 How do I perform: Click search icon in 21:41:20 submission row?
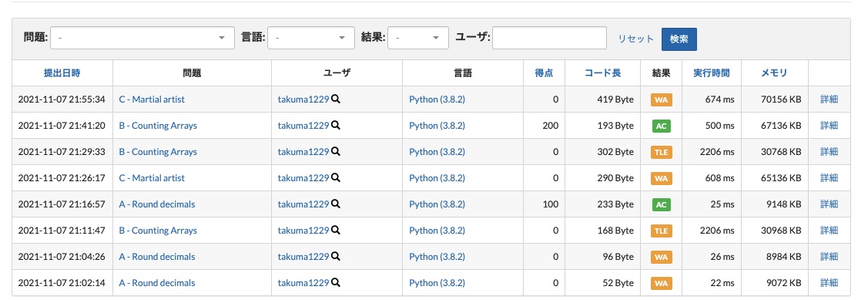click(336, 126)
